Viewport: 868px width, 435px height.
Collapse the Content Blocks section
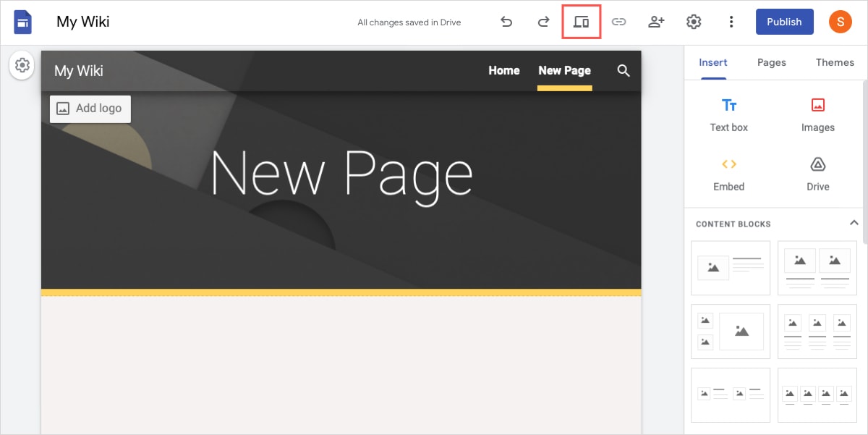point(854,223)
